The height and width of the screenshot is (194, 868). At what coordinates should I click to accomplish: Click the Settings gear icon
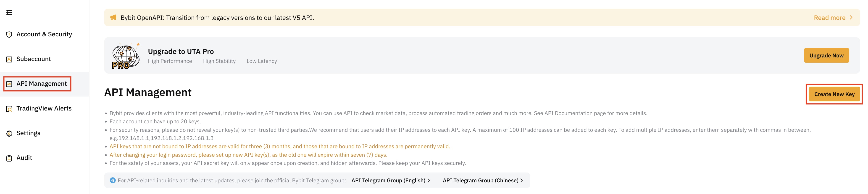[9, 133]
